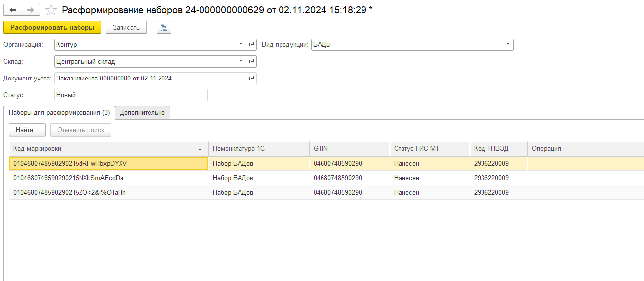Click the forward navigation arrow
This screenshot has height=281, width=644.
coord(31,10)
